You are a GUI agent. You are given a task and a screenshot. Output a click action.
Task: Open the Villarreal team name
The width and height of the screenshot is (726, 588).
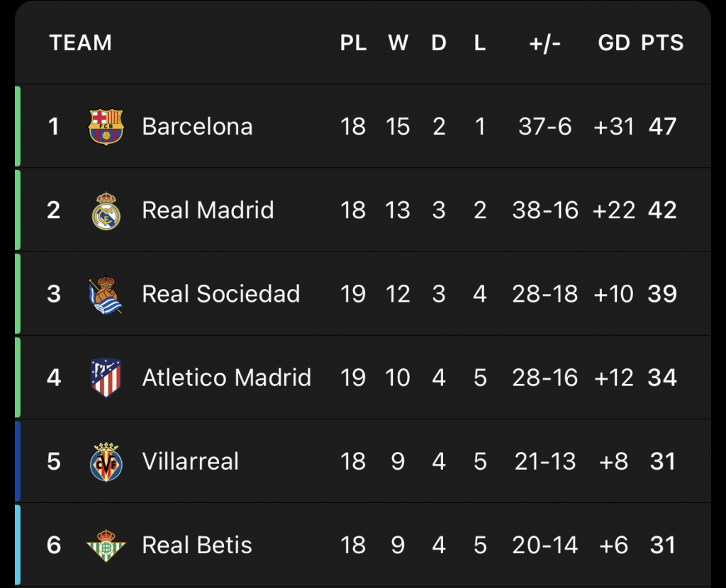(190, 461)
